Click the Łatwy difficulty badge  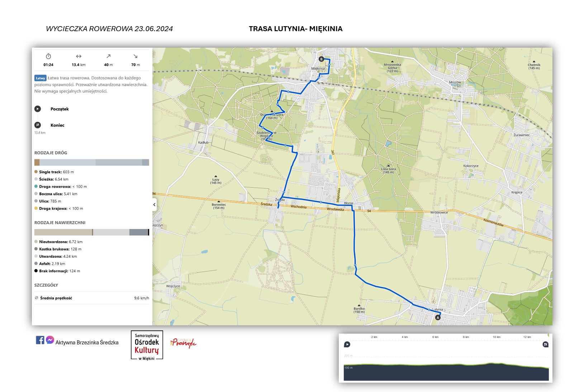tap(40, 78)
